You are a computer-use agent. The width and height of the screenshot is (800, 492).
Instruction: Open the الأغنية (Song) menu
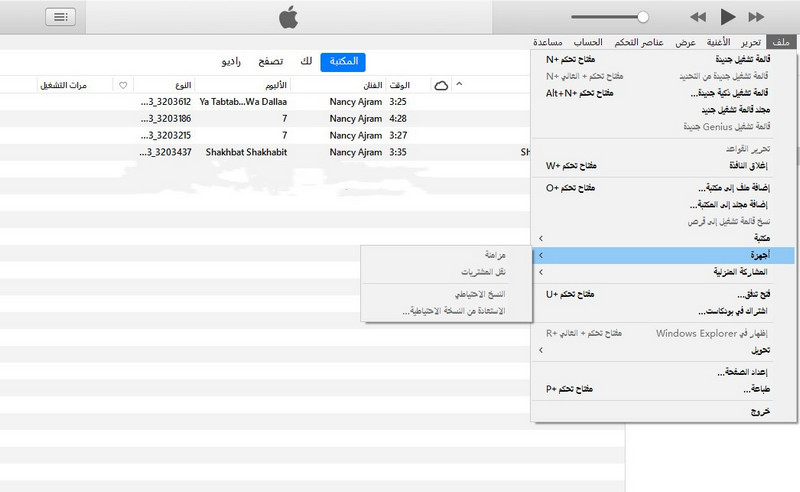click(x=718, y=42)
